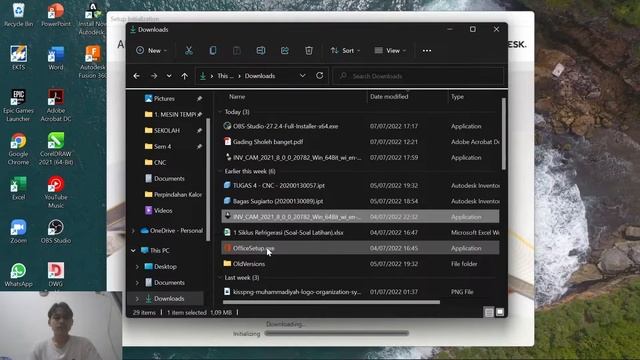Click the Cut scissors icon in toolbar
Viewport: 640px width, 360px height.
(x=189, y=51)
